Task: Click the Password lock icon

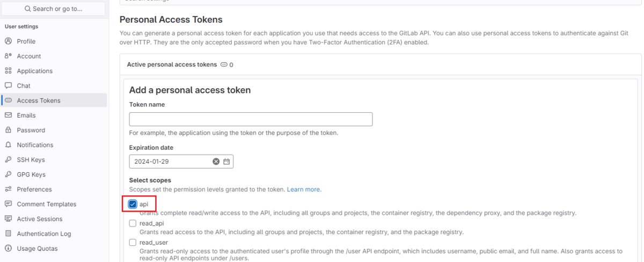Action: click(8, 130)
